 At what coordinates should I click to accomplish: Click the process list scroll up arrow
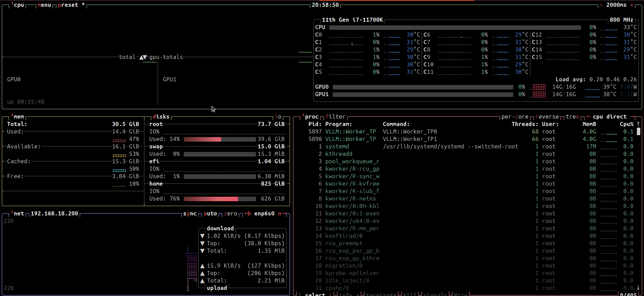(x=639, y=124)
